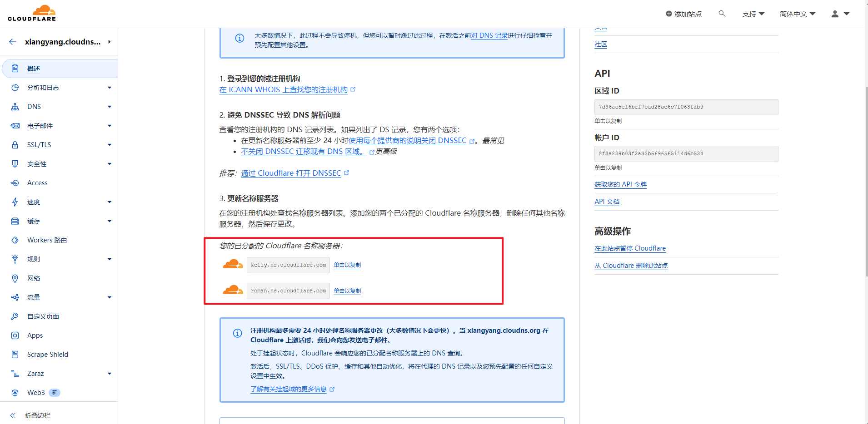Expand the 电子邮件 submenu arrow

[110, 126]
